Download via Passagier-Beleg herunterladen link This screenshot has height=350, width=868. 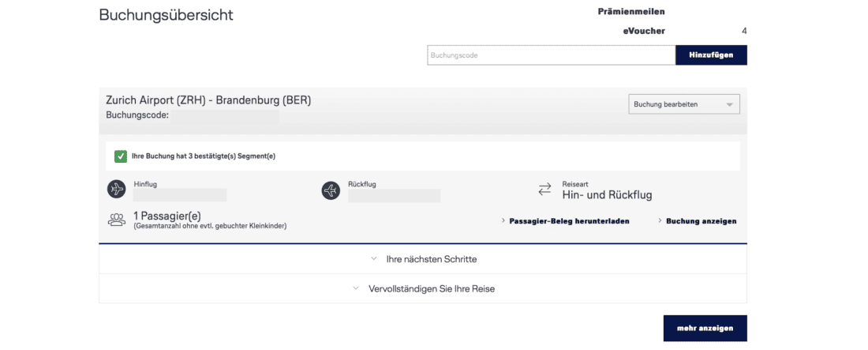pyautogui.click(x=568, y=221)
